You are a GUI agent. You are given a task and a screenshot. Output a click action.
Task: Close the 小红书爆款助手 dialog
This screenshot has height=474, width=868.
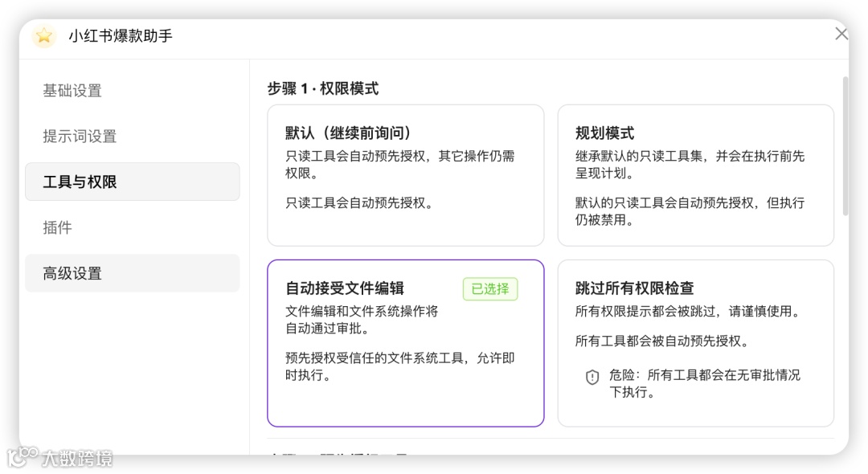(x=841, y=34)
